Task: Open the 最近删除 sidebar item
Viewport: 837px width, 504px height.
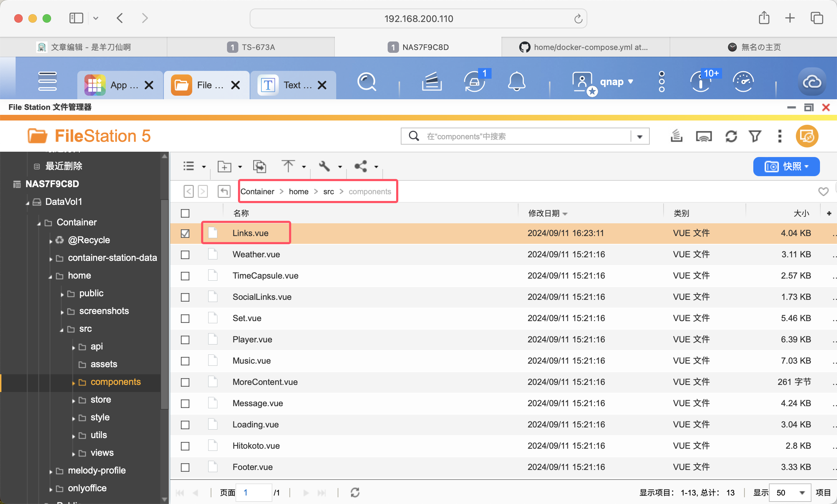Action: [x=64, y=166]
